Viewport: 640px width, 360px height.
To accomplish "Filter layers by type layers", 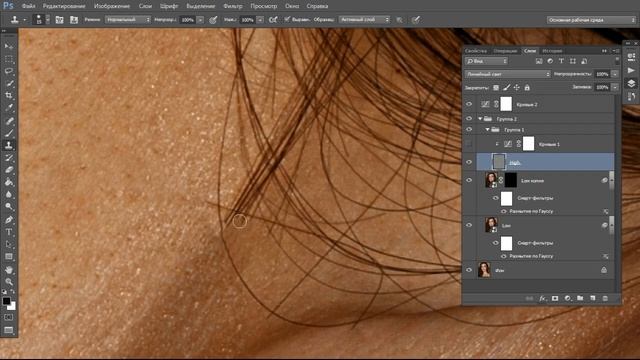I will pos(561,61).
